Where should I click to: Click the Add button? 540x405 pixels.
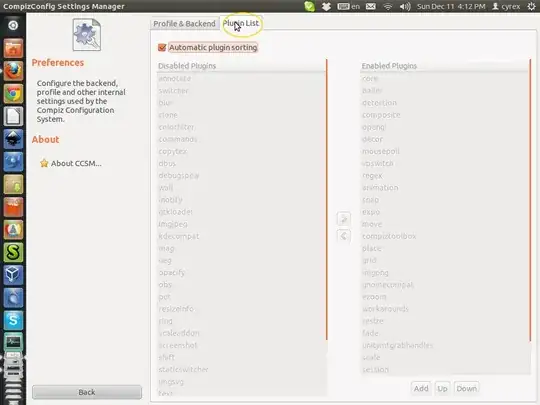421,388
